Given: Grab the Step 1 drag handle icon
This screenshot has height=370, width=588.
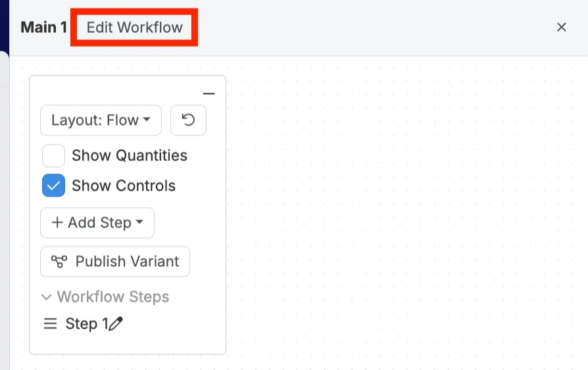Looking at the screenshot, I should click(50, 324).
